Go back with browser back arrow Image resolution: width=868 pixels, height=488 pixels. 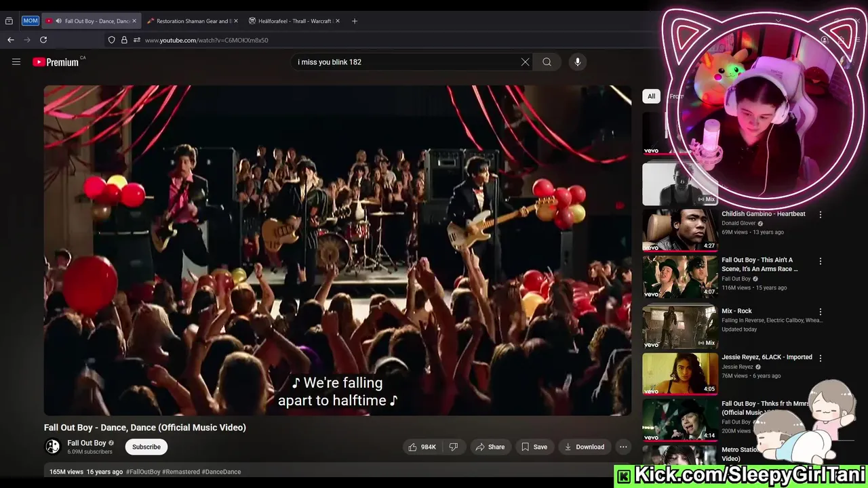click(11, 40)
